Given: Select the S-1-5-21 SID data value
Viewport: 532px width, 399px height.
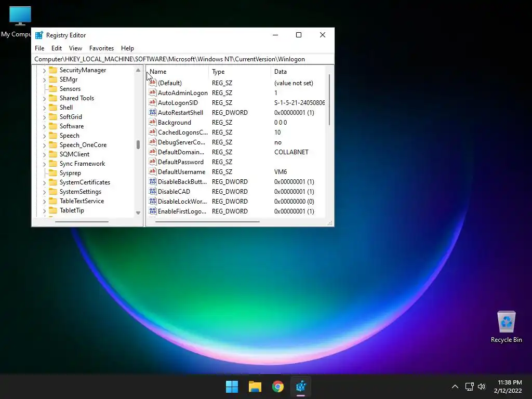Looking at the screenshot, I should (299, 102).
